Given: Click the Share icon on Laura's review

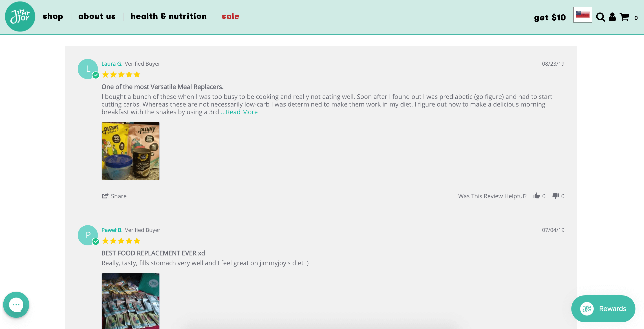Looking at the screenshot, I should [105, 196].
